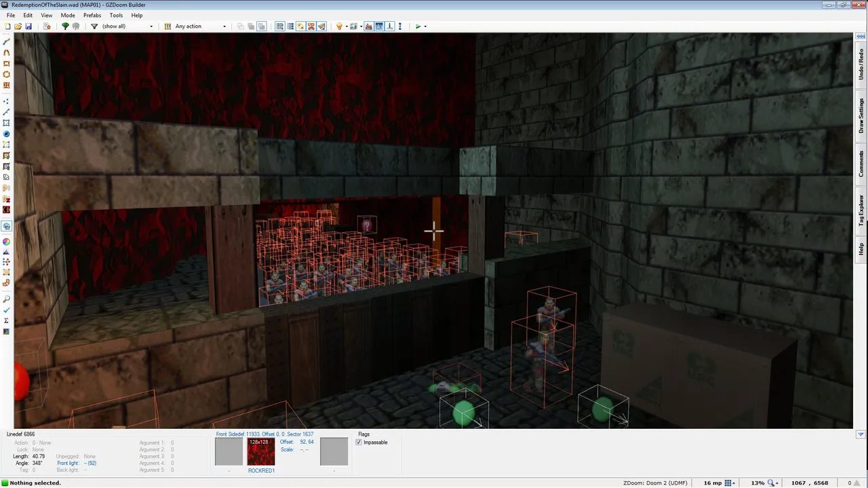Viewport: 868px width, 488px height.
Task: Click the Open Map folder icon
Action: pos(18,26)
